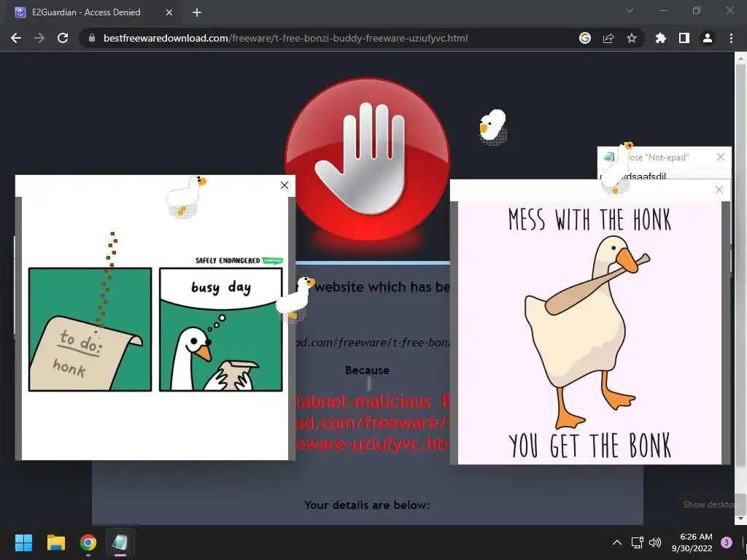The width and height of the screenshot is (747, 560).
Task: Click the goose near the stop sign
Action: (492, 126)
